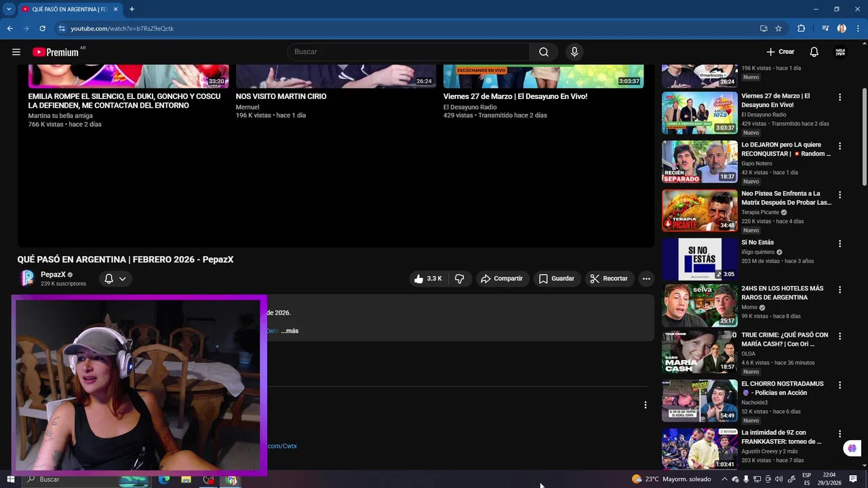The image size is (868, 488).
Task: Open options for EL CHORRO NOSTRADAMUS video
Action: click(840, 385)
